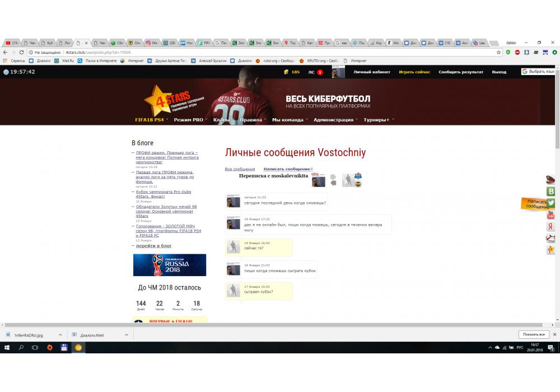This screenshot has width=560, height=392.
Task: Click the 4 Stars logo
Action: 174,100
